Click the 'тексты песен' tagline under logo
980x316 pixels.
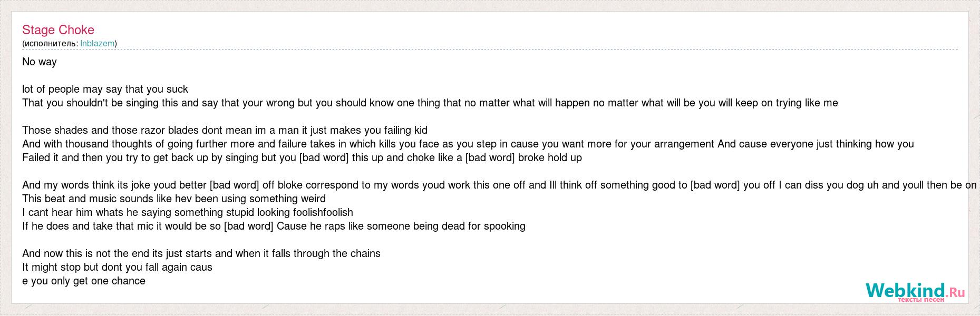(921, 300)
